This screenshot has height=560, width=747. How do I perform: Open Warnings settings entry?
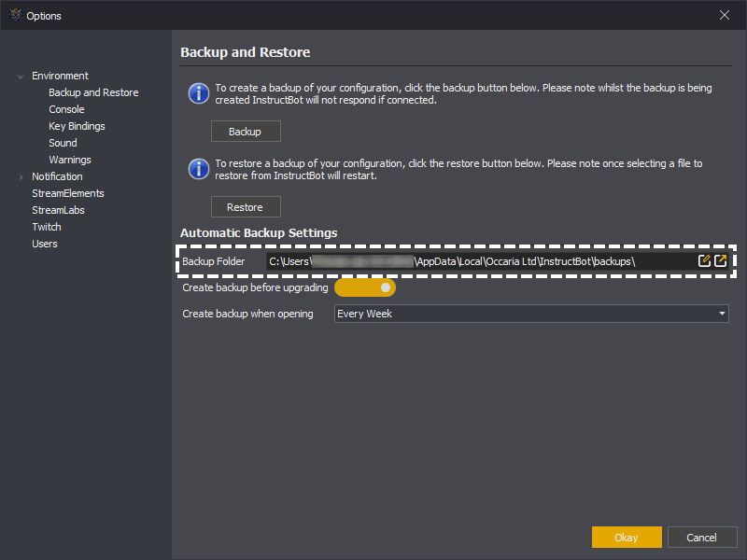tap(69, 160)
